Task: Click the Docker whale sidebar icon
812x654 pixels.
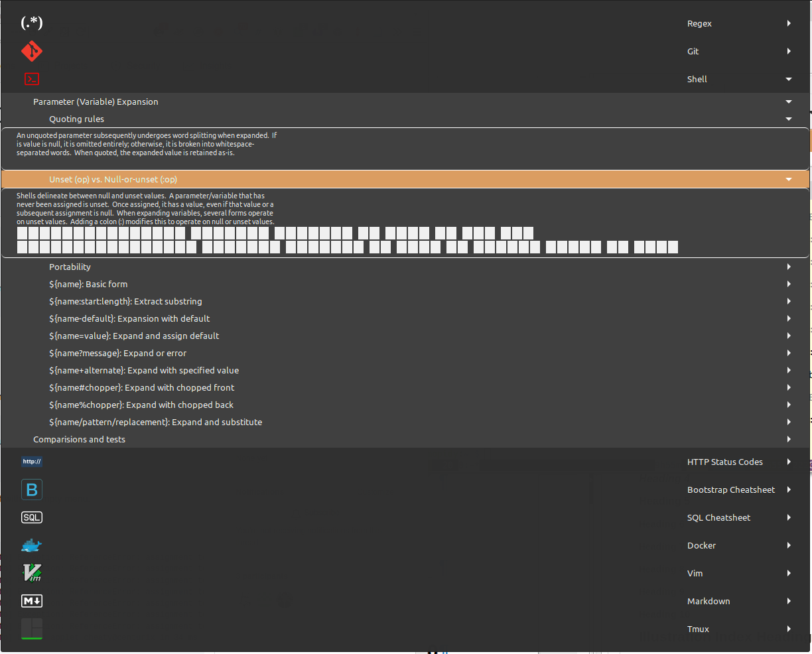Action: click(x=31, y=545)
